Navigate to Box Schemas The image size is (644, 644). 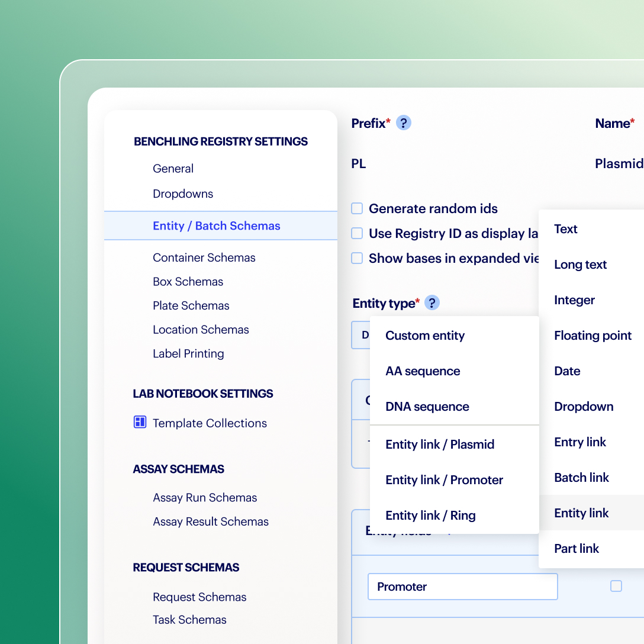click(188, 282)
